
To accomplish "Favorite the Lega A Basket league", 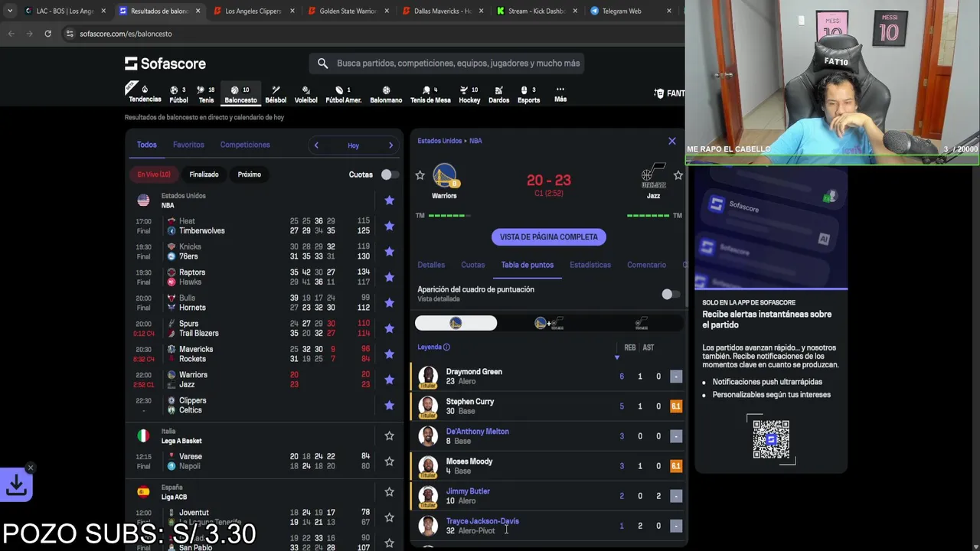I will click(x=389, y=435).
